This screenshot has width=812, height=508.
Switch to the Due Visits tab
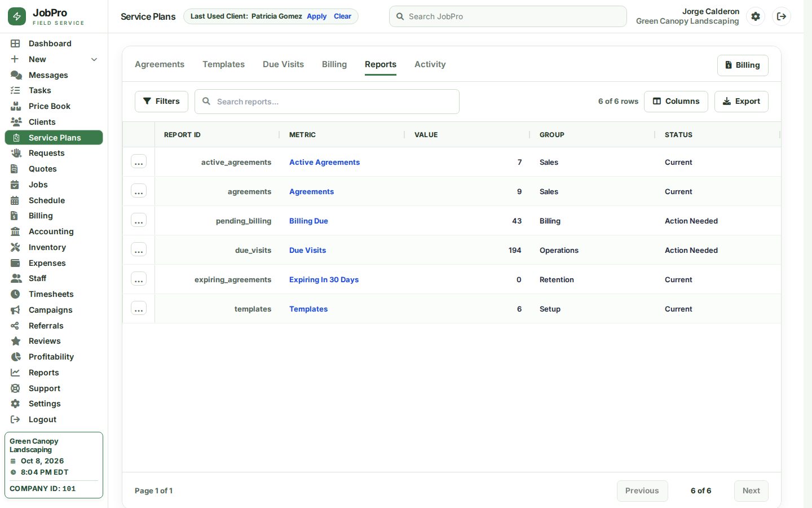click(283, 64)
